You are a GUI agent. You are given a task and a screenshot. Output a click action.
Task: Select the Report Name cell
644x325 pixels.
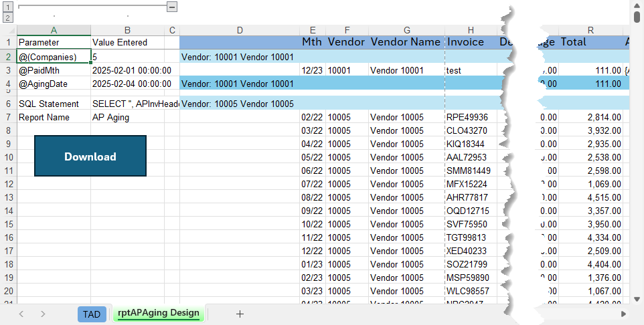coord(54,118)
